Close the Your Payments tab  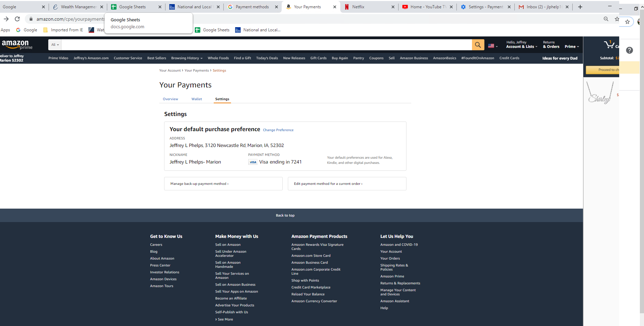[x=334, y=7]
